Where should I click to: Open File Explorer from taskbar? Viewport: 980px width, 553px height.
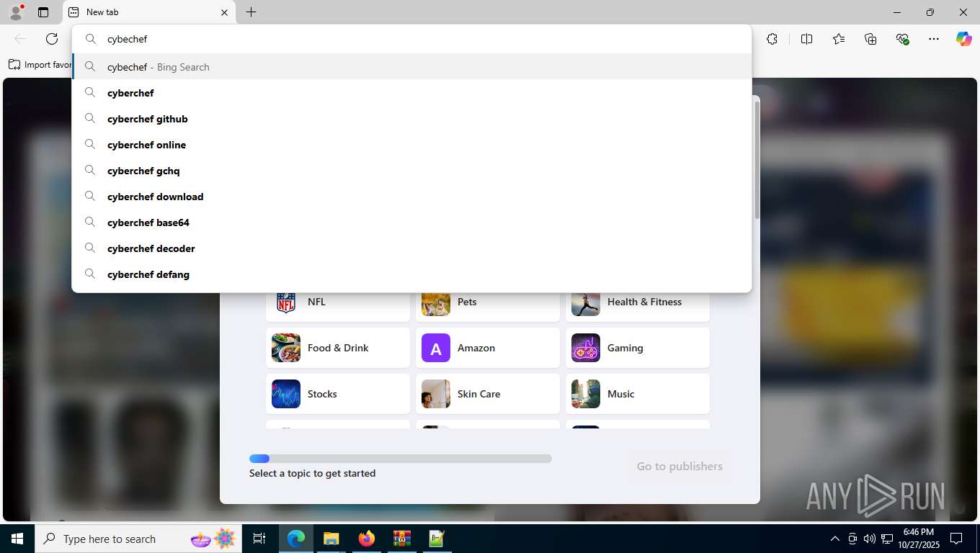pos(331,539)
